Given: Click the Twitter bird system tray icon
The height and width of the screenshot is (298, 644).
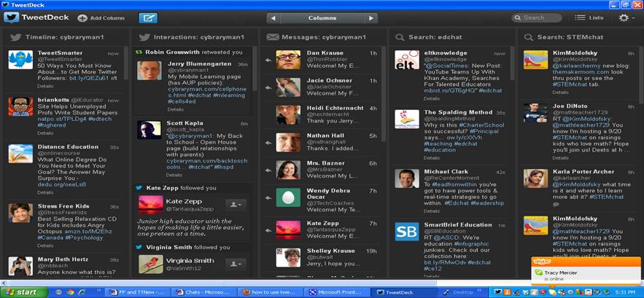Looking at the screenshot, I should pos(498,292).
